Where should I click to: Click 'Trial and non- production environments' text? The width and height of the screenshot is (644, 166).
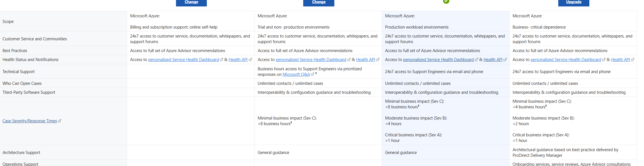pyautogui.click(x=293, y=27)
